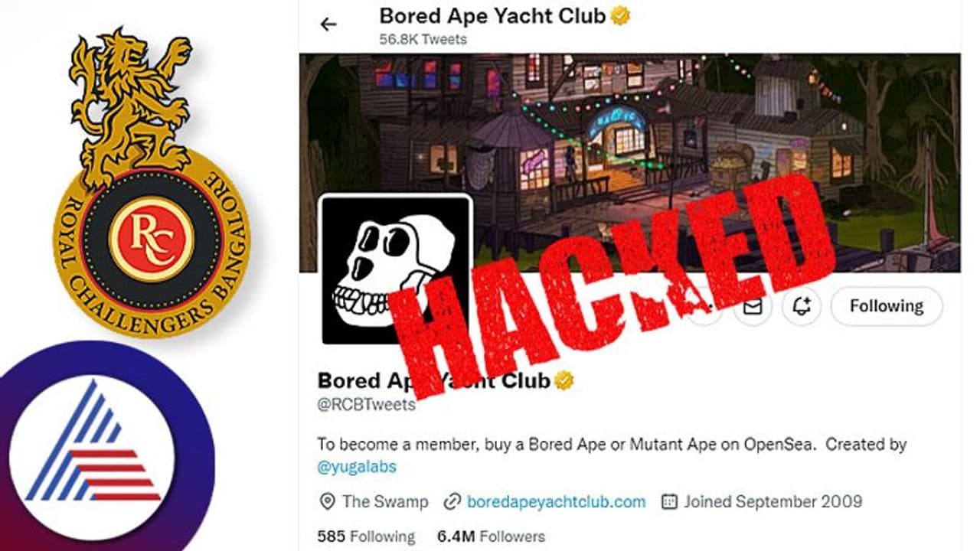980x551 pixels.
Task: Click the gold verified badge in header
Action: [620, 15]
